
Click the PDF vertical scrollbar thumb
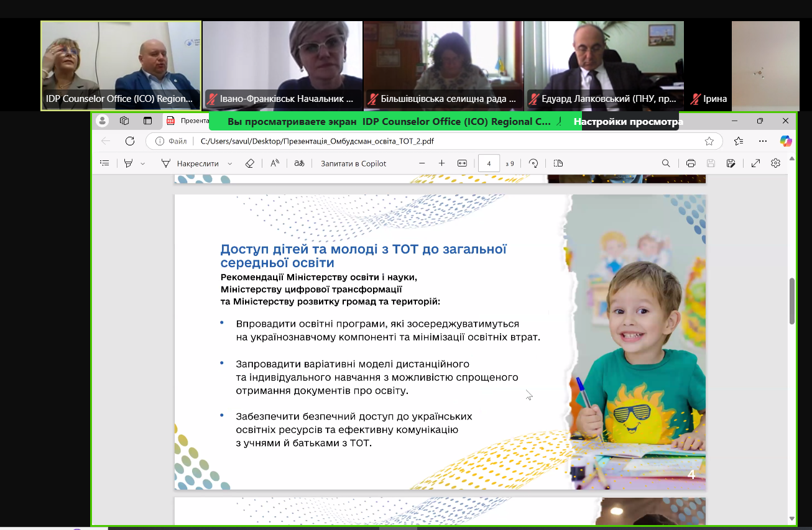coord(791,301)
